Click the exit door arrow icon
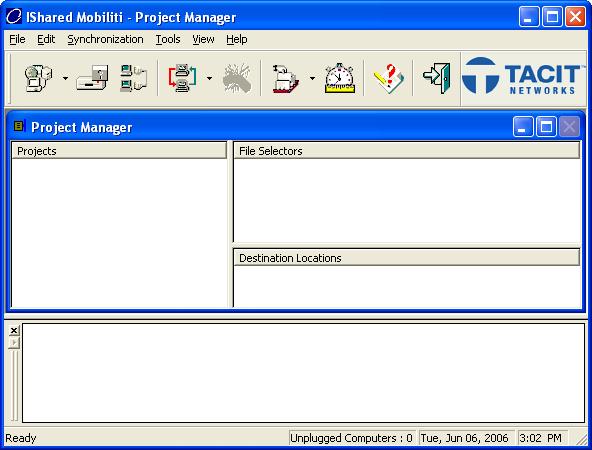This screenshot has height=450, width=592. click(x=437, y=78)
